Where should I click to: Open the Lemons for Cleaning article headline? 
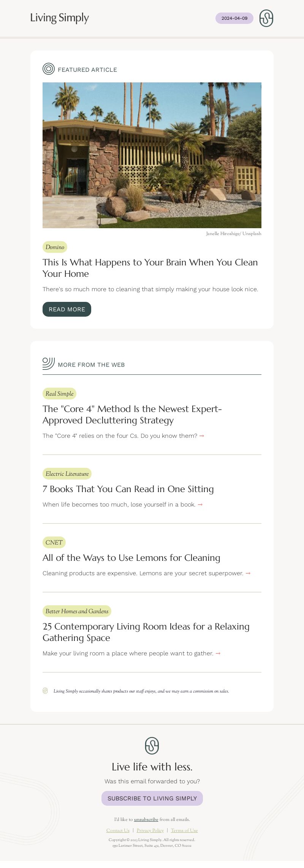(x=131, y=558)
